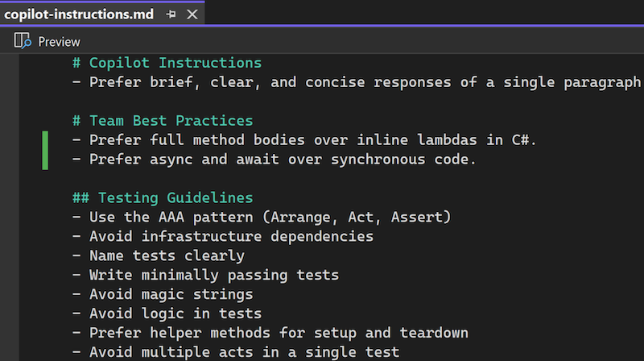Click the line 'Prefer brief, clear, and concise responses'

357,82
